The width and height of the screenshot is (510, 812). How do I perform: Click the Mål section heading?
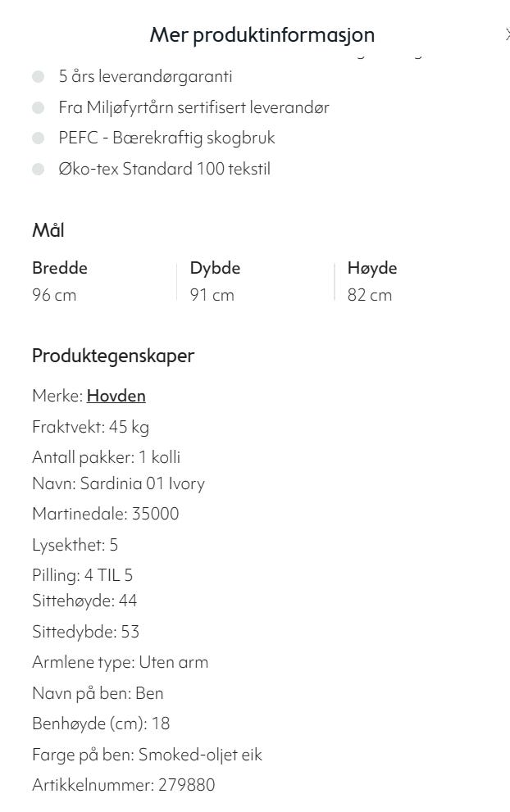(x=48, y=230)
